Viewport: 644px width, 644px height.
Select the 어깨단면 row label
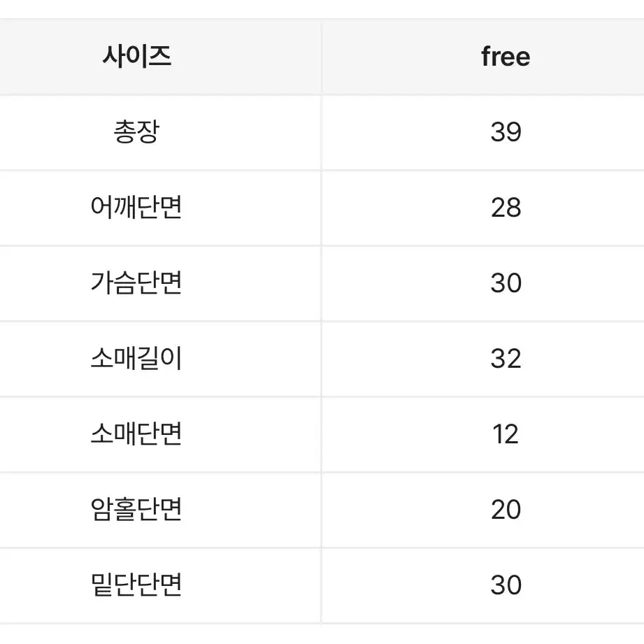136,207
